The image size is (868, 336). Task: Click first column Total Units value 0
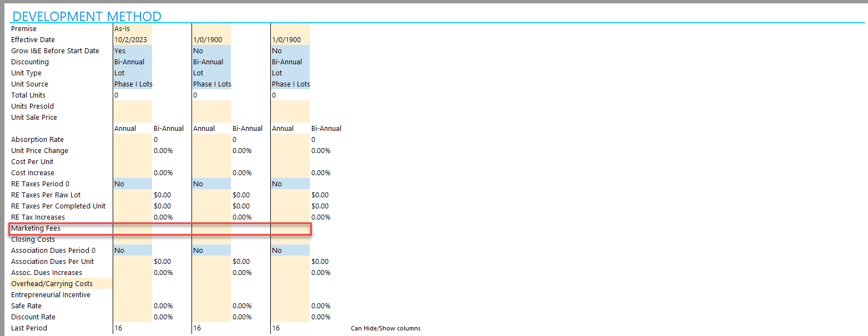tap(117, 95)
